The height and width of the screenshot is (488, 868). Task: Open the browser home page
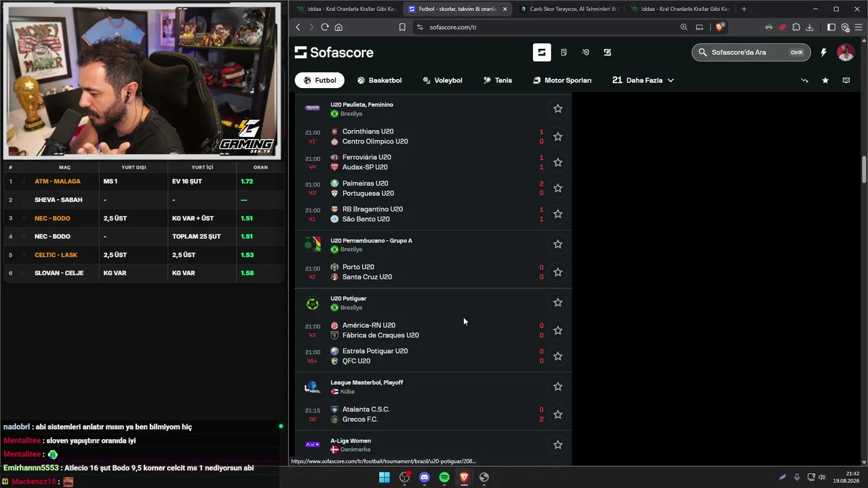tap(338, 27)
